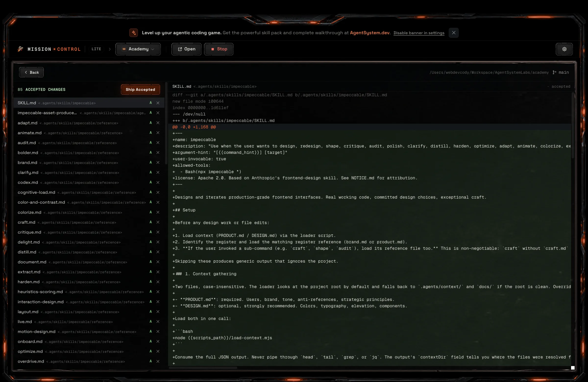588x382 pixels.
Task: Remove layout.md from accepted changes
Action: (158, 312)
